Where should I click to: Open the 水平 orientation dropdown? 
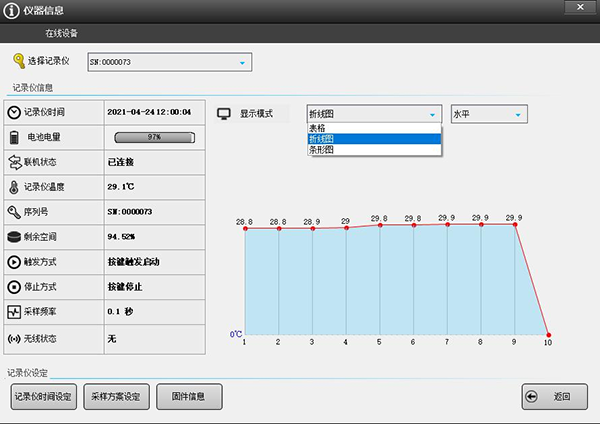pyautogui.click(x=489, y=114)
